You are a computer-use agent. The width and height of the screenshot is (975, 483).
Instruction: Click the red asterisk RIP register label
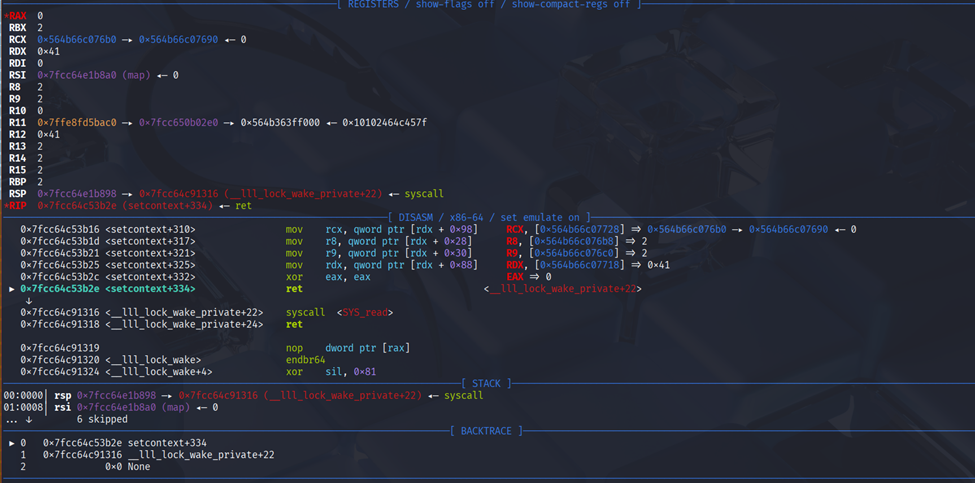17,206
